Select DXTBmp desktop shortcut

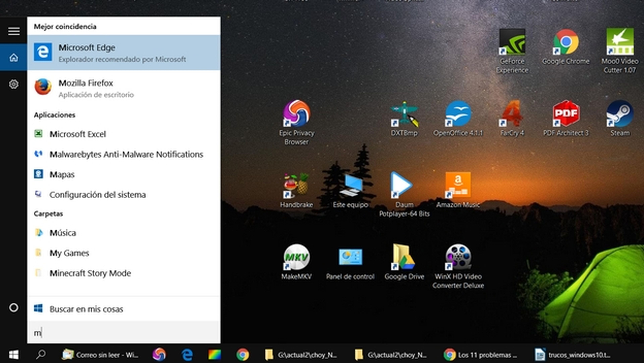[x=404, y=118]
